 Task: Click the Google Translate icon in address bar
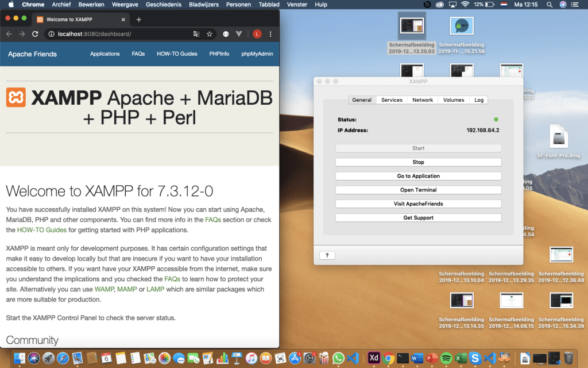coord(196,34)
